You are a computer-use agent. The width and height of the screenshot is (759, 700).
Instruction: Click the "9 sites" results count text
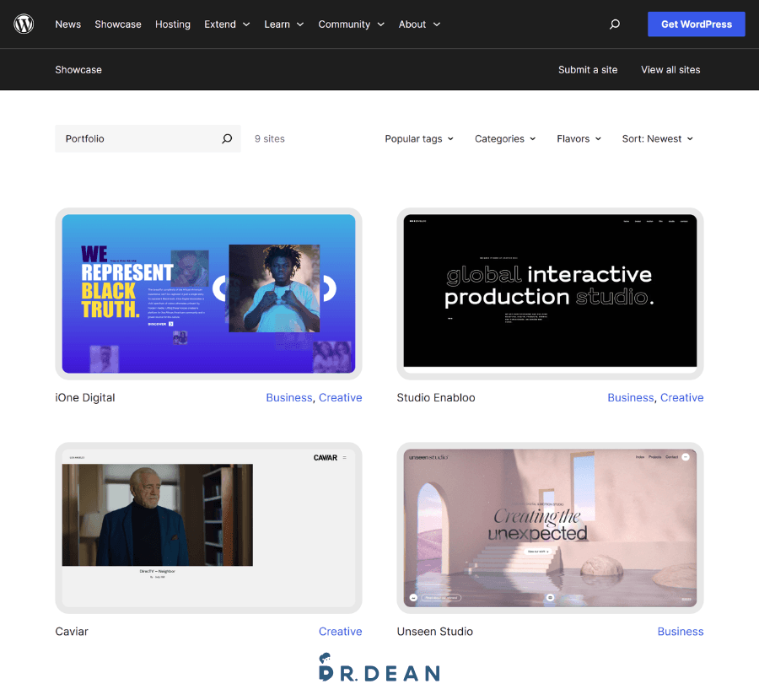270,139
